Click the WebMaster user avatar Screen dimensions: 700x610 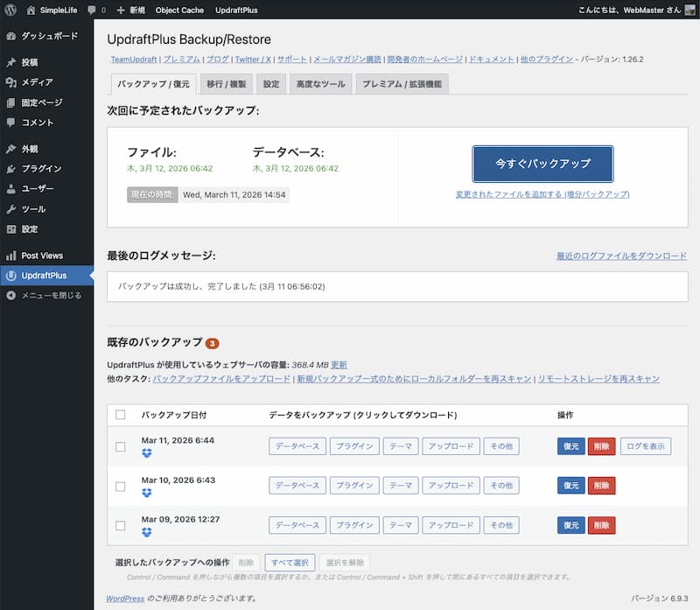689,11
